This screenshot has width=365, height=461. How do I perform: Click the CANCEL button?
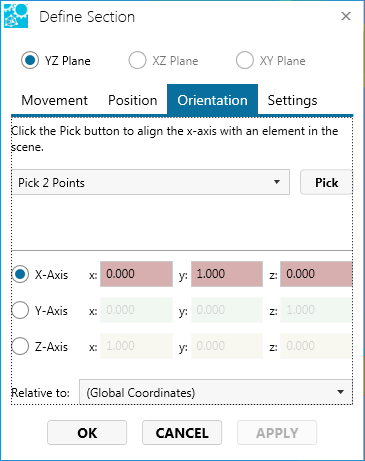182,433
